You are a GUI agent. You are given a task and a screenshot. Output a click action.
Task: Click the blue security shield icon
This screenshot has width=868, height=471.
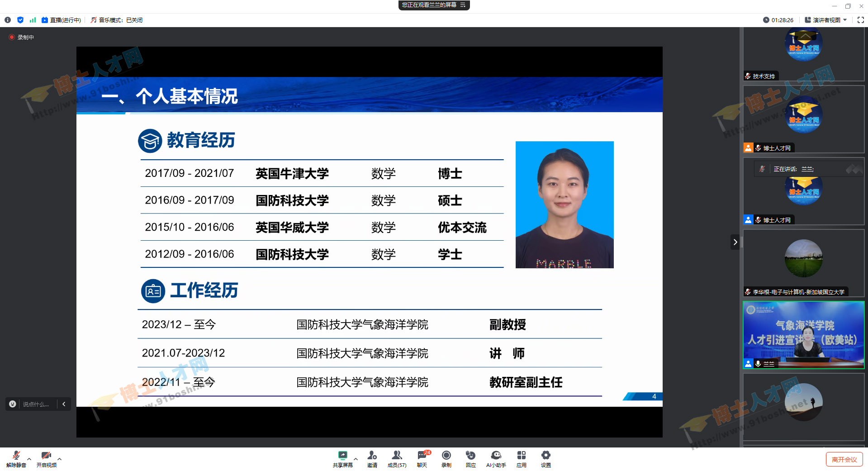coord(20,20)
